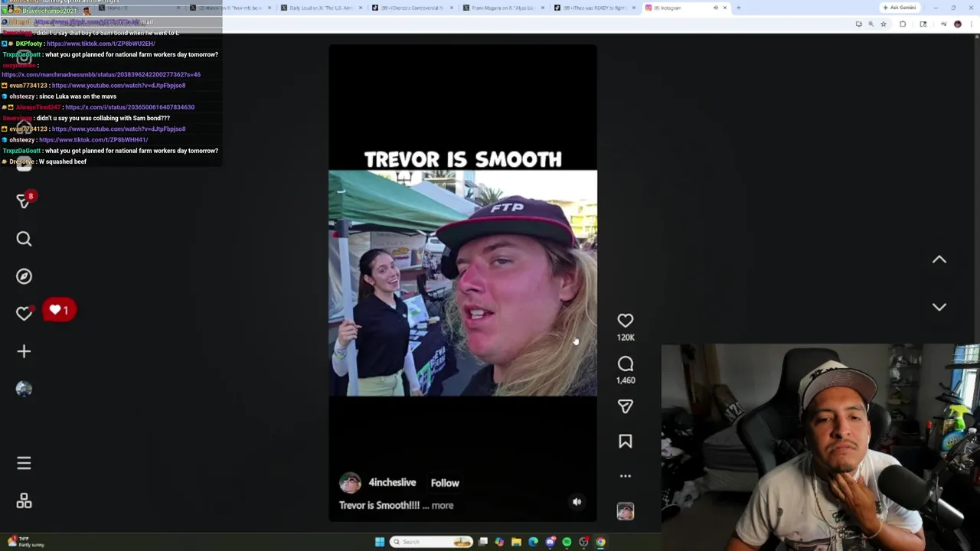The height and width of the screenshot is (551, 980).
Task: Share the reel via paper-plane icon
Action: 626,406
